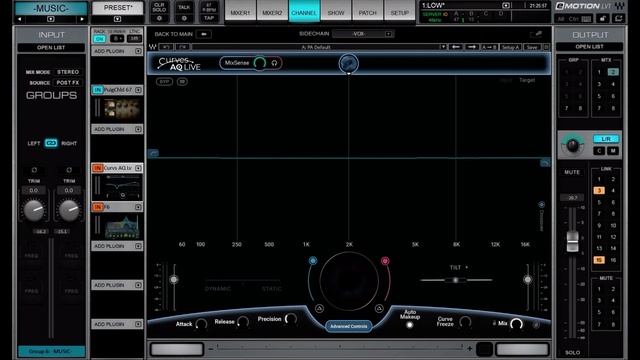The image size is (640, 360).
Task: Select the L/R output button
Action: point(606,139)
